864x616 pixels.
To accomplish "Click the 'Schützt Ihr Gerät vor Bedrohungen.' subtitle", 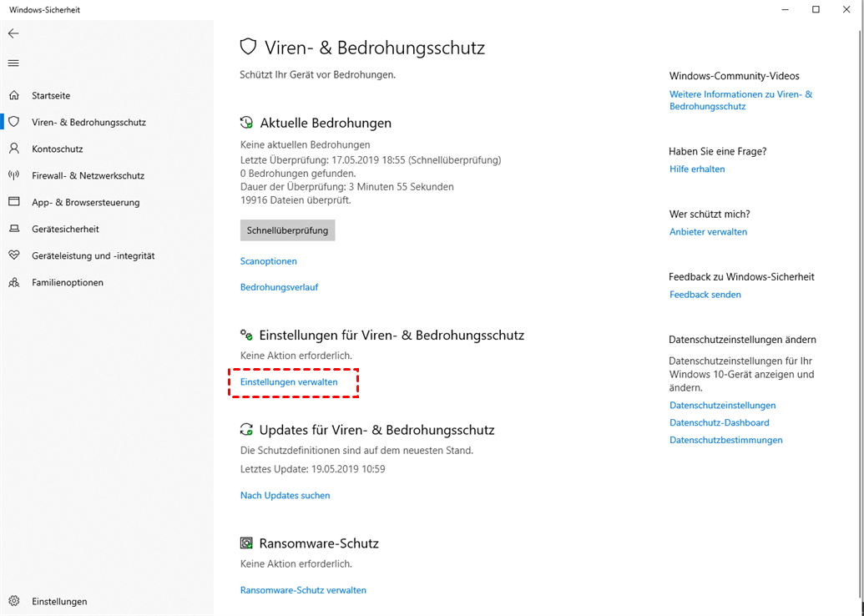I will tap(317, 74).
